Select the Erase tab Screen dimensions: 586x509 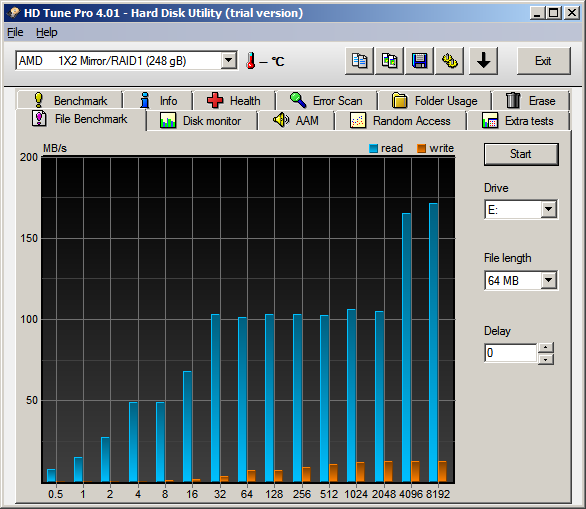click(531, 101)
